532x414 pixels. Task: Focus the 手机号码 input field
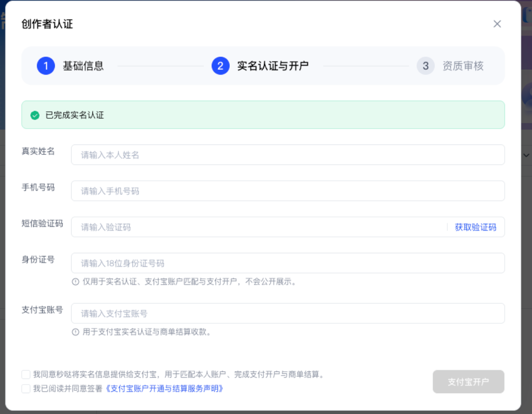click(x=288, y=191)
